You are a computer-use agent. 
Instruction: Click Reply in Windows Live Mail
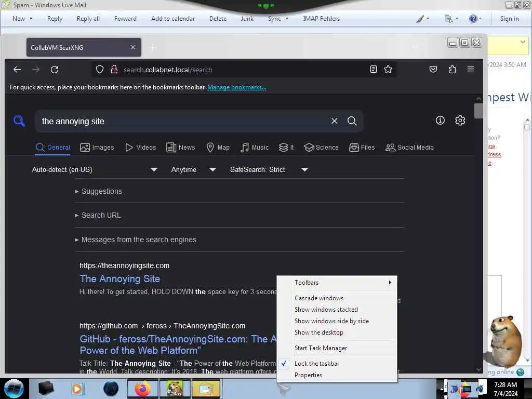55,19
